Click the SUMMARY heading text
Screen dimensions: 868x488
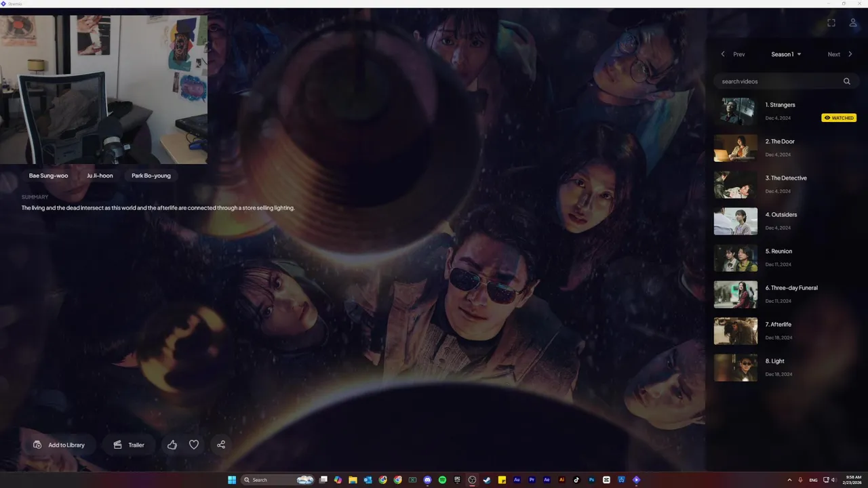coord(35,197)
